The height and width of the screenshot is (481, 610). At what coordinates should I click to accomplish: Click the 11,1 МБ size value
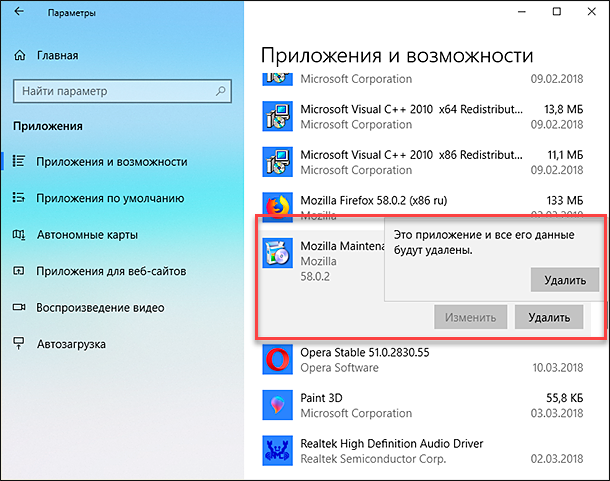click(x=565, y=155)
